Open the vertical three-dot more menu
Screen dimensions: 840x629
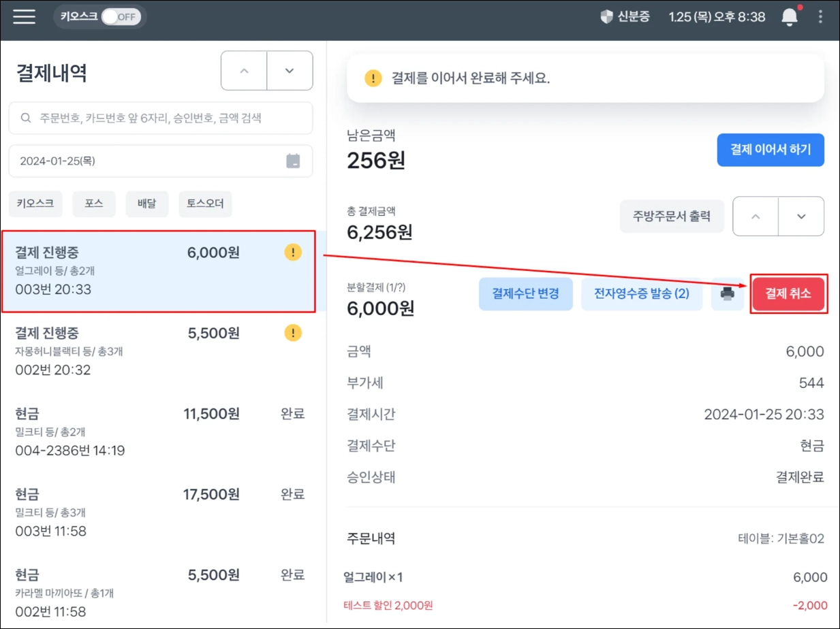tap(821, 17)
